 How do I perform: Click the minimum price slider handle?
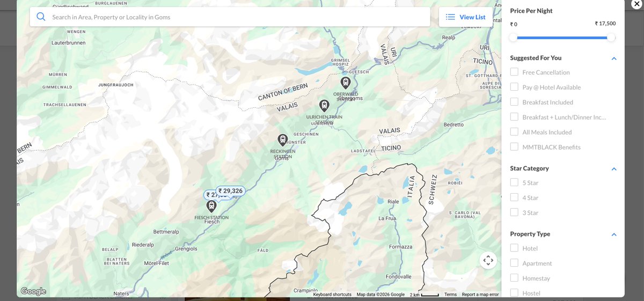point(514,38)
